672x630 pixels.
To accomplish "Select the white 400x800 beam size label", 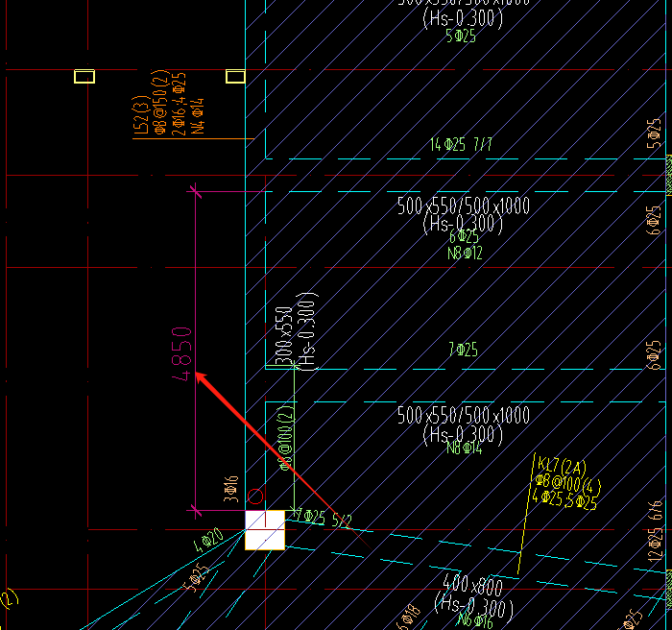I will click(472, 585).
